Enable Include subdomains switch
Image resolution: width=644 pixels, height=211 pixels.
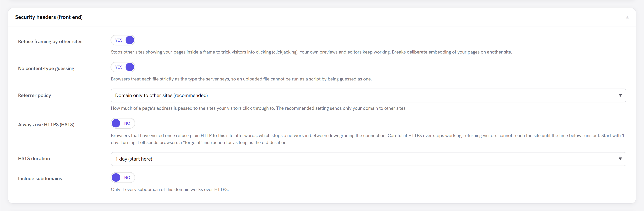pos(123,178)
